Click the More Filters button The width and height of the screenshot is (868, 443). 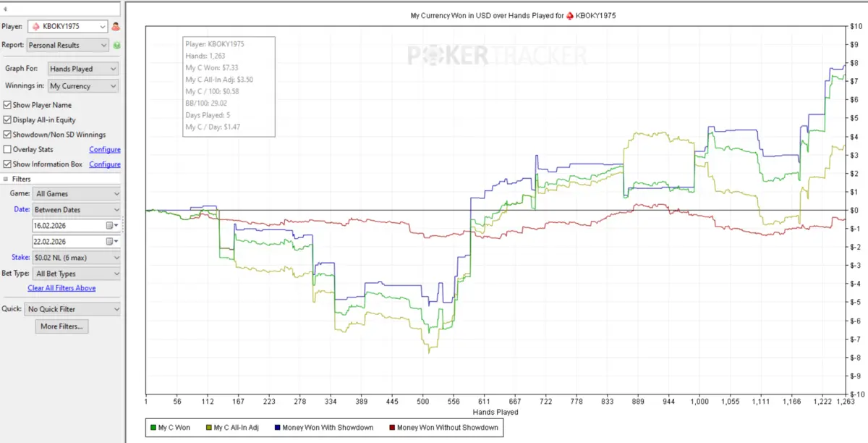point(61,326)
